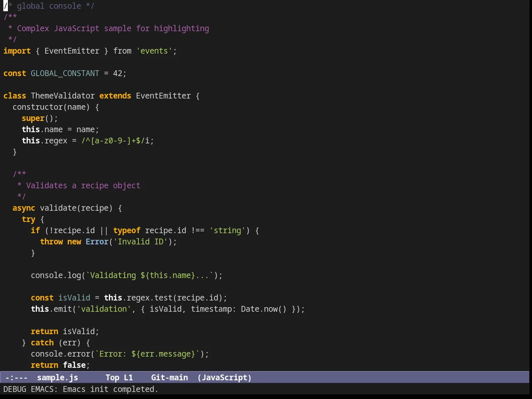Click on 'this.name = name;' line

tap(60, 129)
